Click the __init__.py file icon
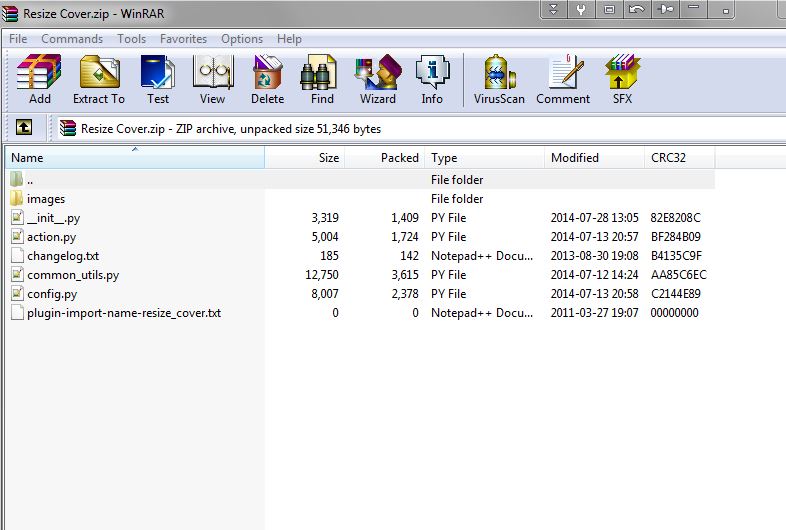 (18, 218)
